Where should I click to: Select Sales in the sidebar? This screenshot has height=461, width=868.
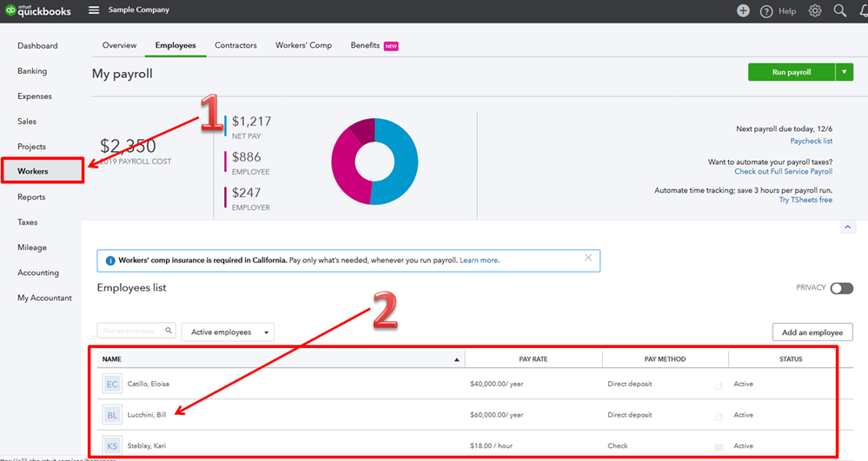pos(27,122)
